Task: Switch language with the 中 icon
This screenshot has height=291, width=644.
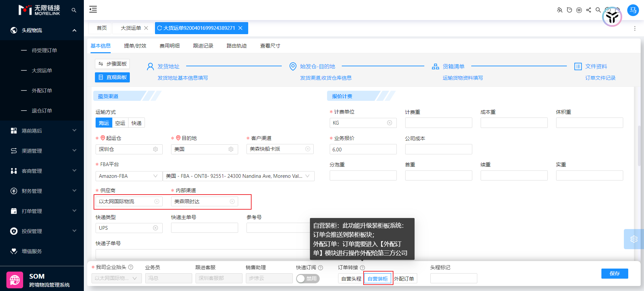Action: point(579,10)
